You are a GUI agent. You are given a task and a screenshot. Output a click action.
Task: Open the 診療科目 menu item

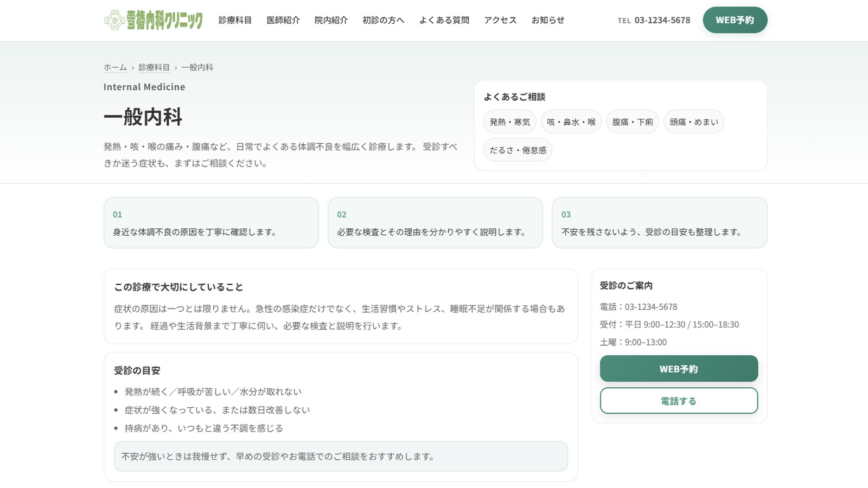click(235, 20)
